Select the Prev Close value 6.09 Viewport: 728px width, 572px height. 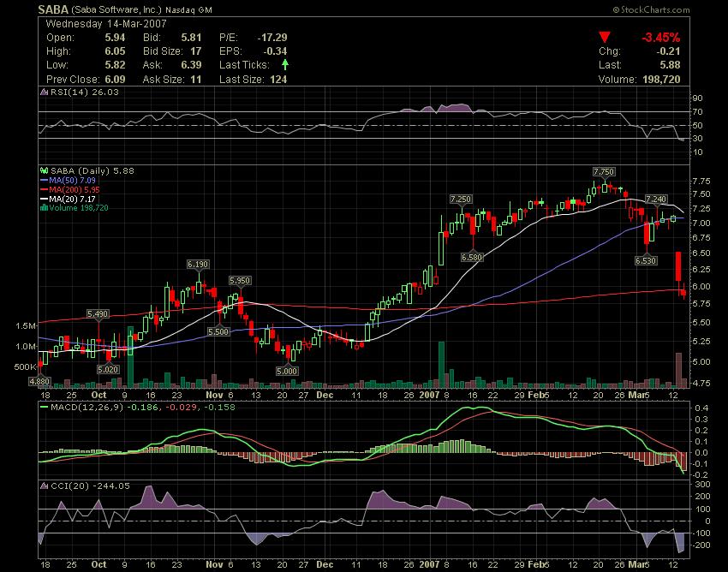tap(115, 79)
